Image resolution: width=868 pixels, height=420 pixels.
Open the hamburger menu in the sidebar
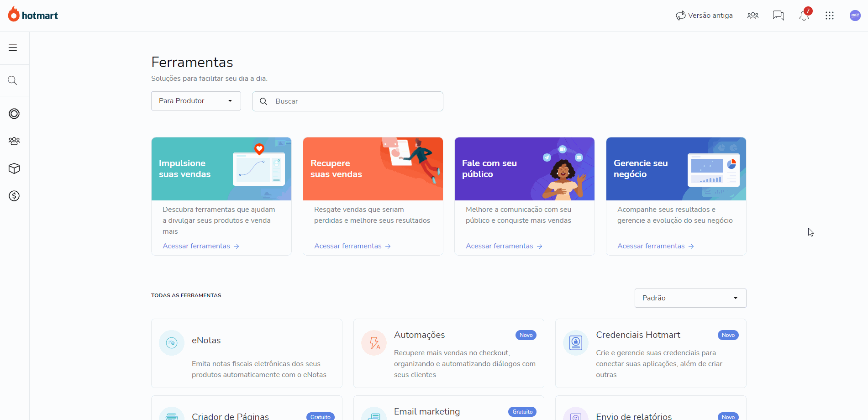click(x=13, y=47)
